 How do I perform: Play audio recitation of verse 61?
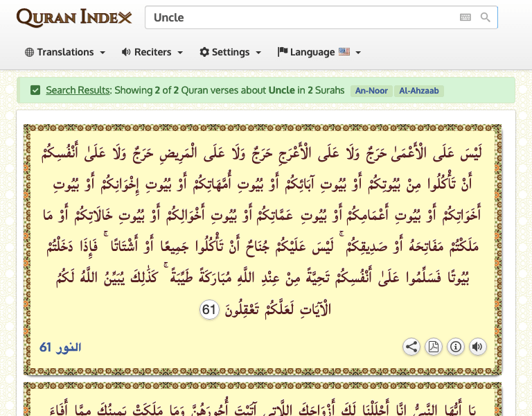click(477, 347)
